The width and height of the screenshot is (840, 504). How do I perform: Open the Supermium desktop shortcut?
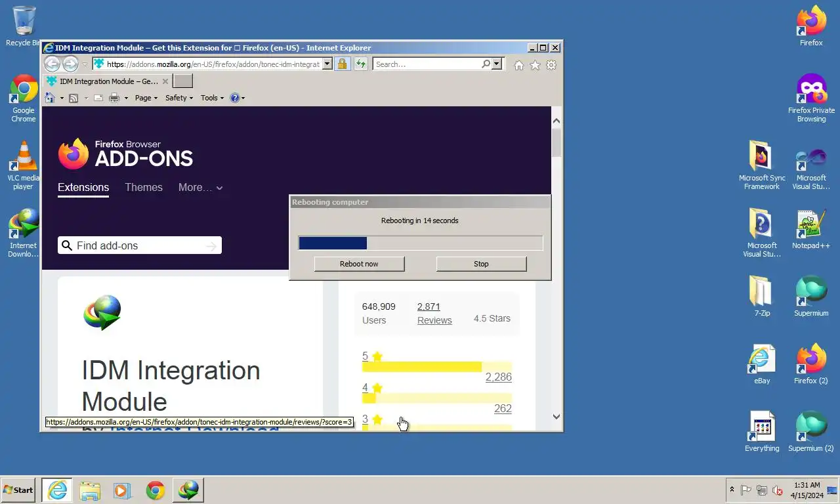coord(811,297)
